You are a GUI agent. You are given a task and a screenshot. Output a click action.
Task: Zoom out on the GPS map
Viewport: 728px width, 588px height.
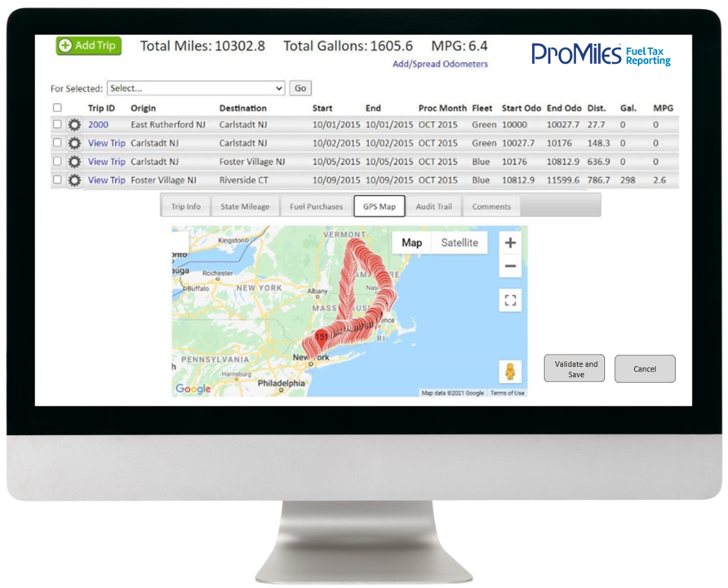pos(510,266)
